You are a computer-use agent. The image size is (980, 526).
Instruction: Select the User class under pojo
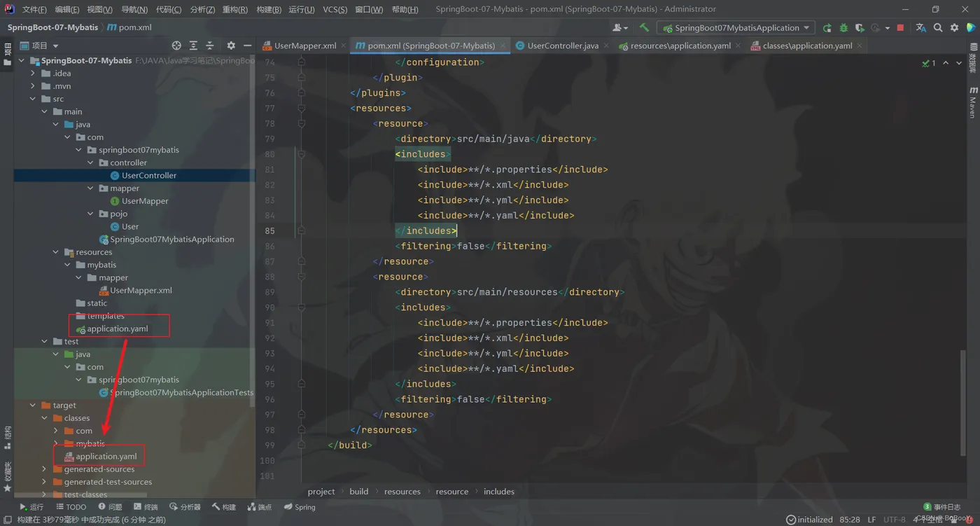[x=125, y=226]
